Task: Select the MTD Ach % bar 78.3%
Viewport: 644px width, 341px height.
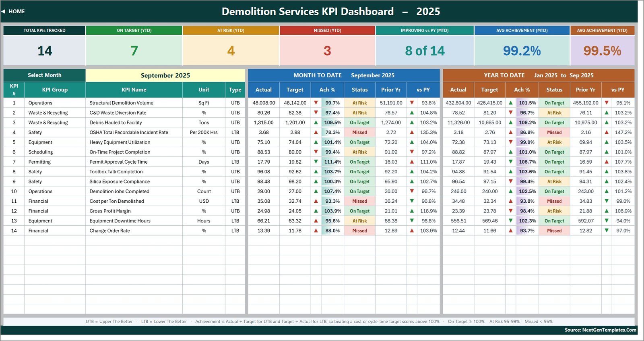Action: [332, 132]
